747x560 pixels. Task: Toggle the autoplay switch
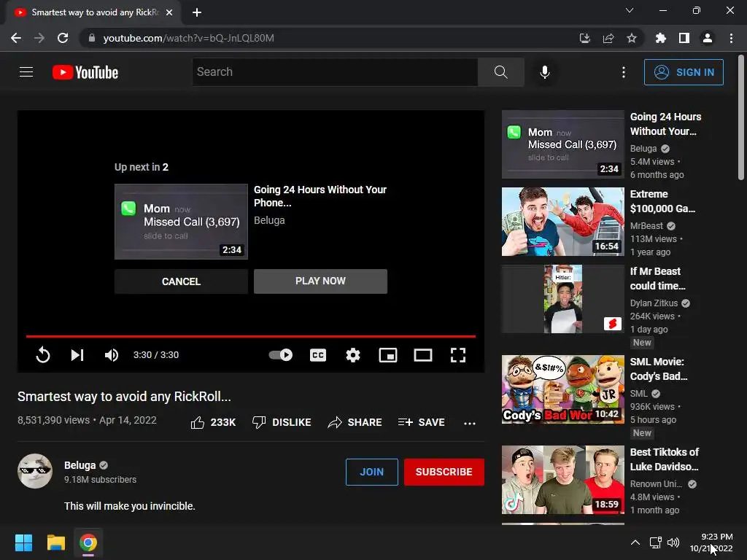point(281,355)
